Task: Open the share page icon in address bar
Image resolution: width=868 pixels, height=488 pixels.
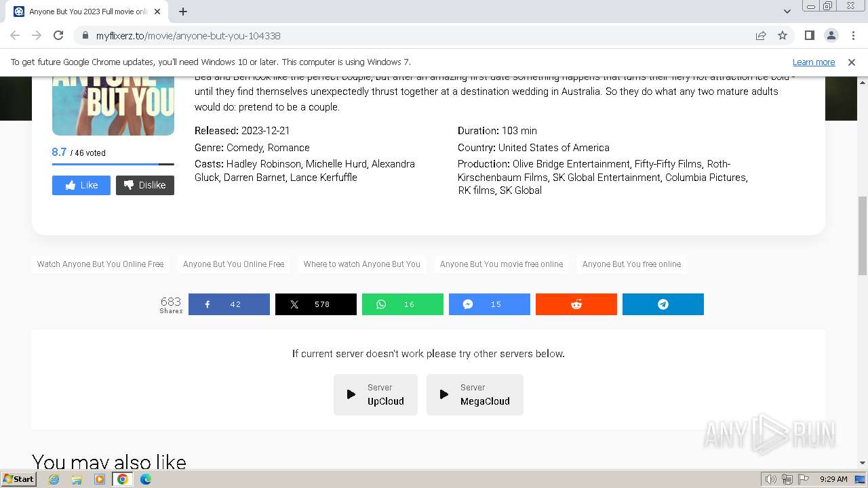Action: (761, 35)
